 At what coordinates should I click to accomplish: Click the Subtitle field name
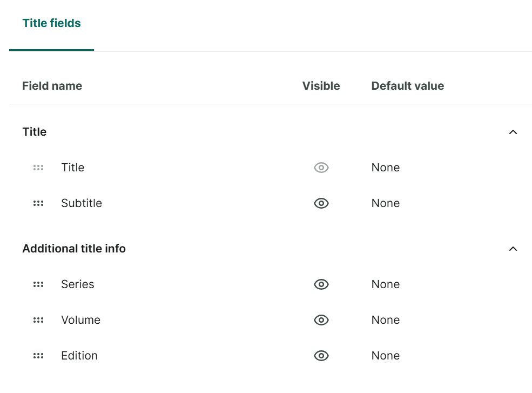(x=82, y=203)
